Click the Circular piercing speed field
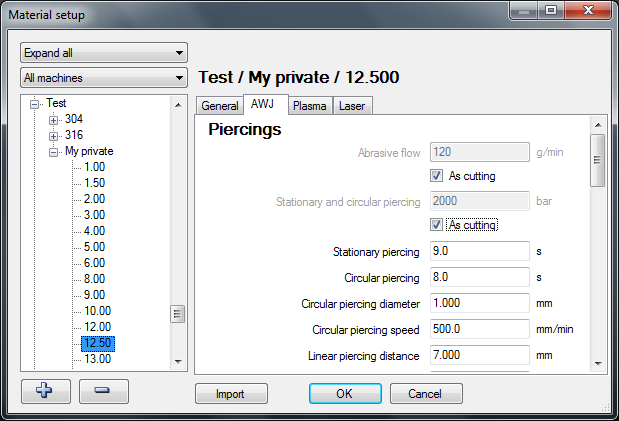619x421 pixels. [478, 329]
